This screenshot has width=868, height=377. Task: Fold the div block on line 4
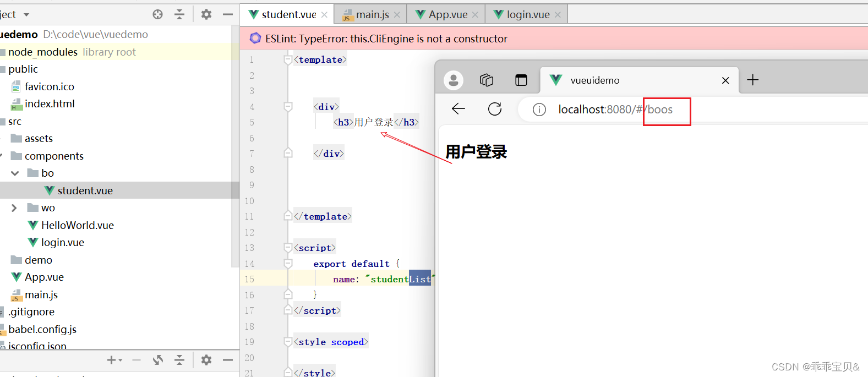coord(288,107)
